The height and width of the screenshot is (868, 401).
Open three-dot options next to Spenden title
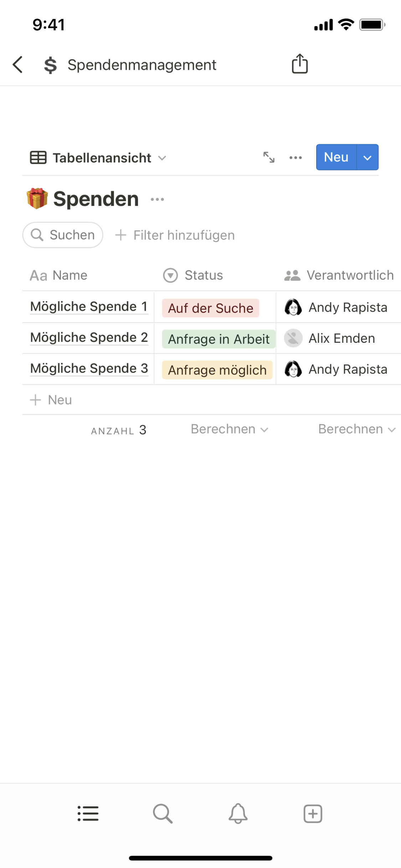157,200
